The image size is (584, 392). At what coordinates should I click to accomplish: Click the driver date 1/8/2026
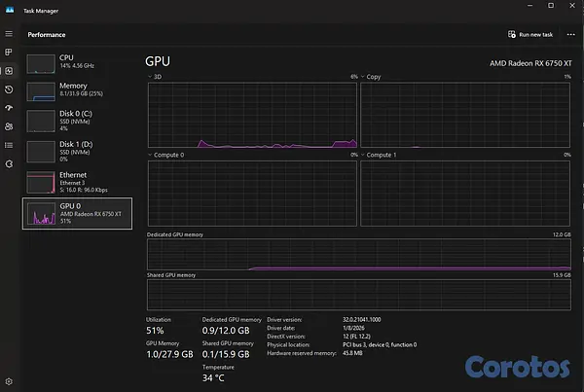pos(353,328)
